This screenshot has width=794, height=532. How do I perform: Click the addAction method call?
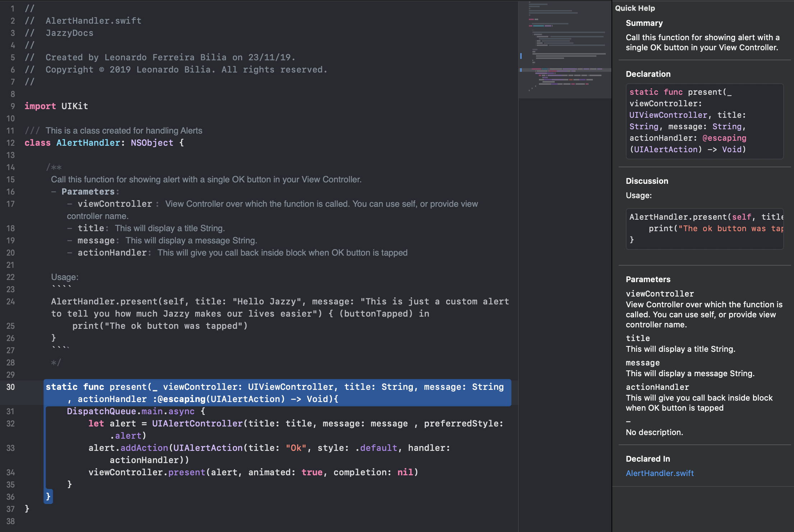(144, 448)
